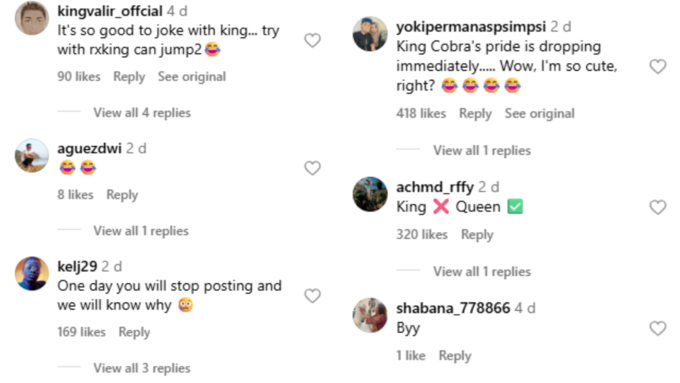
Task: Open the achmd_rffy username link
Action: tap(435, 187)
